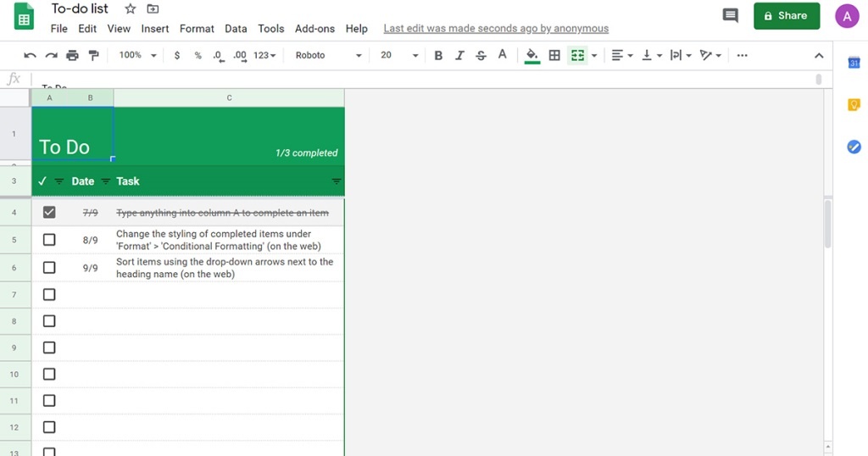Click the print icon
This screenshot has width=868, height=456.
72,55
